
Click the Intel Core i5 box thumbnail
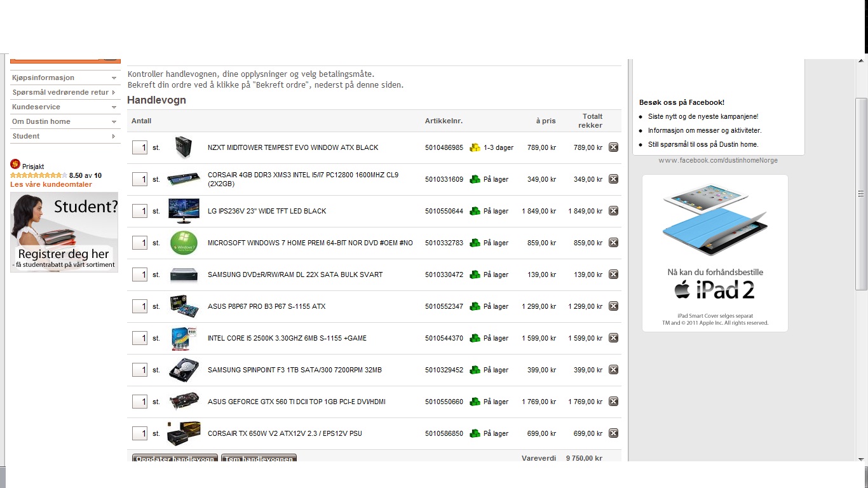coord(184,338)
